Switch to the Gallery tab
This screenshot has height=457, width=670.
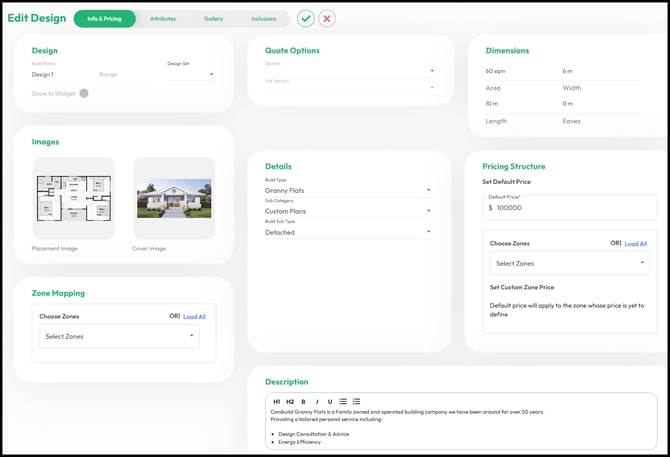(213, 19)
